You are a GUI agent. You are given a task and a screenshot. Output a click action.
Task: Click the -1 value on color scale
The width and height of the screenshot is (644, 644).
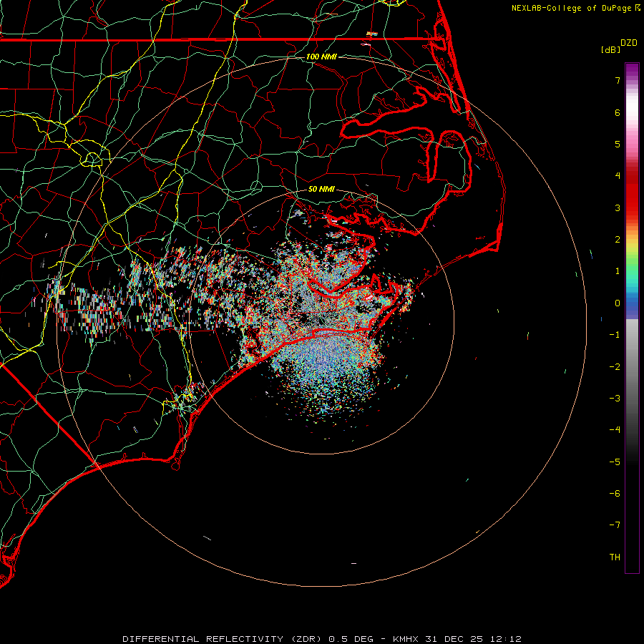point(615,335)
